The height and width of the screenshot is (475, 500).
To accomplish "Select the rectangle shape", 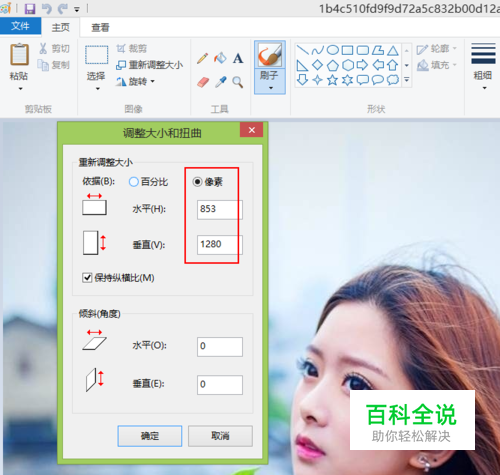I will (x=348, y=50).
